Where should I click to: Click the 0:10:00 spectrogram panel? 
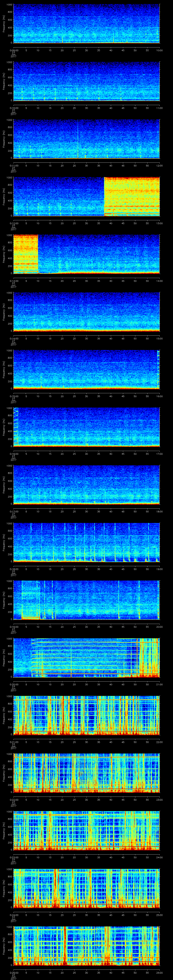(x=87, y=81)
